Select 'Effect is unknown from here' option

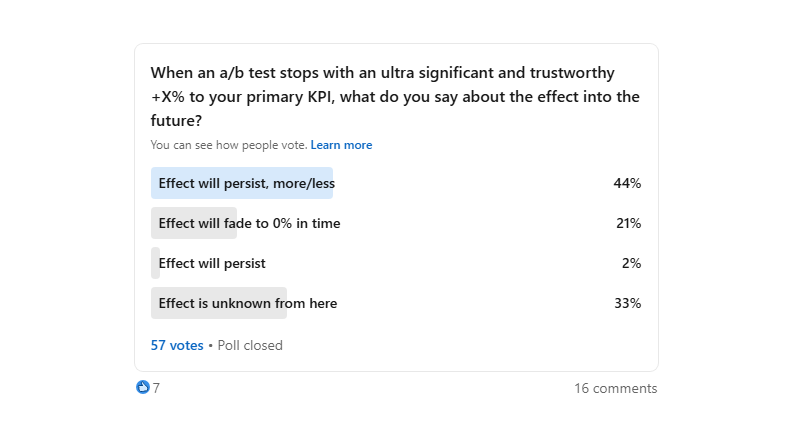click(x=247, y=303)
